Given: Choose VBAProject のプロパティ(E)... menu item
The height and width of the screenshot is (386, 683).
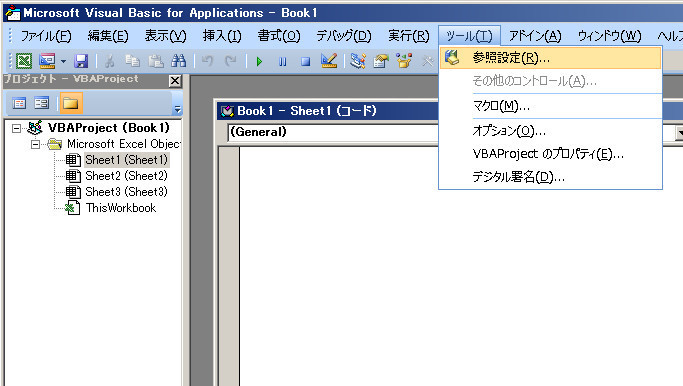Looking at the screenshot, I should (551, 154).
